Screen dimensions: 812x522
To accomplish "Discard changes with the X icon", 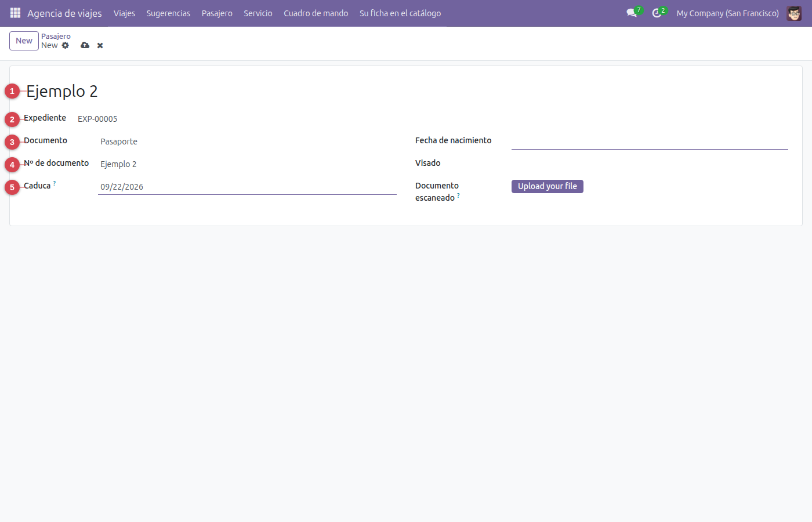I will pyautogui.click(x=100, y=45).
